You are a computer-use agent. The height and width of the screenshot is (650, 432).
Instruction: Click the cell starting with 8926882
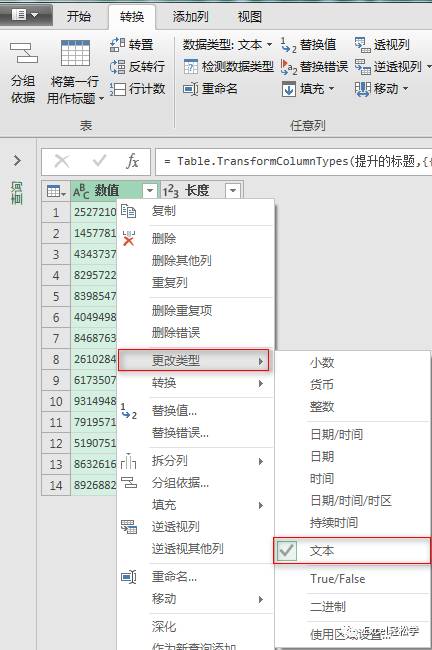coord(95,485)
